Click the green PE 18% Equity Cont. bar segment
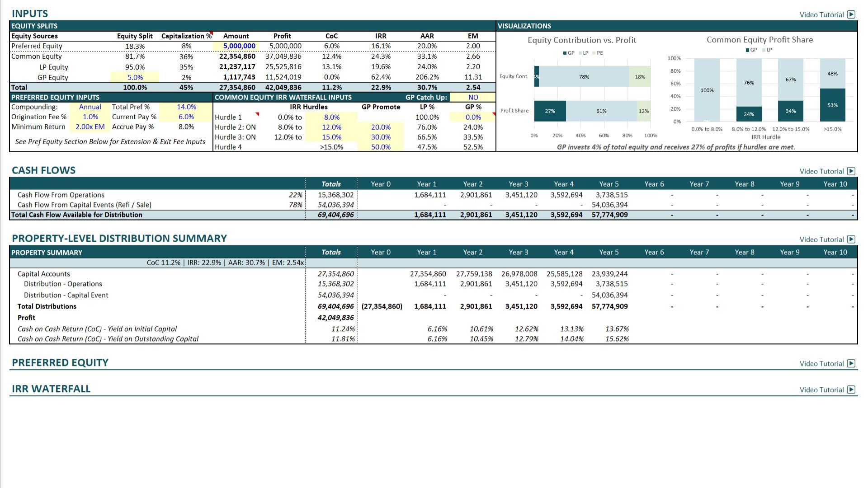Screen dimensions: 868x488 coord(640,77)
